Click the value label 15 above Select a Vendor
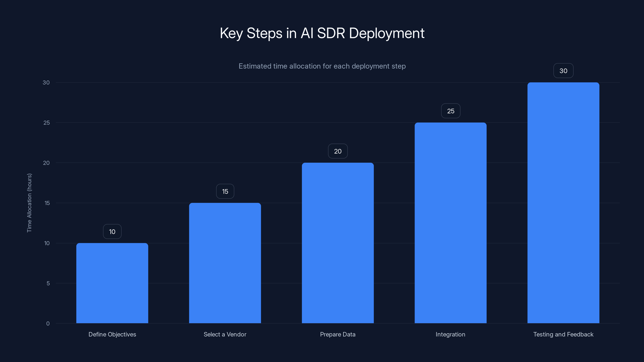Screen dimensions: 644x362 (x=225, y=191)
